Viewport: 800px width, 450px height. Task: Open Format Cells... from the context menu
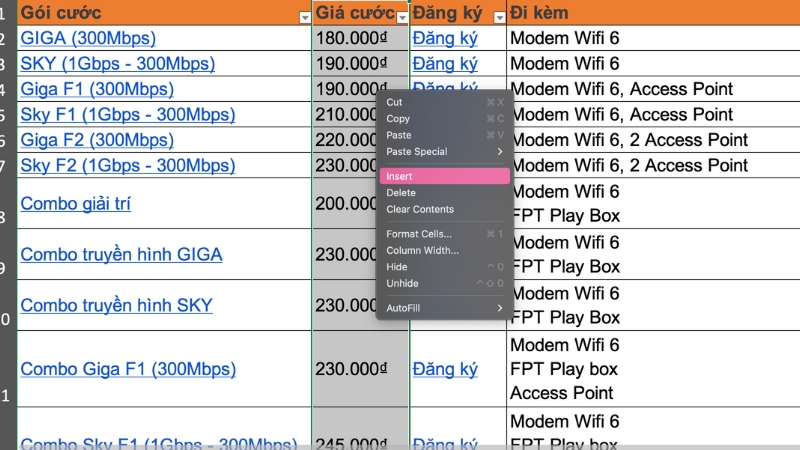419,234
